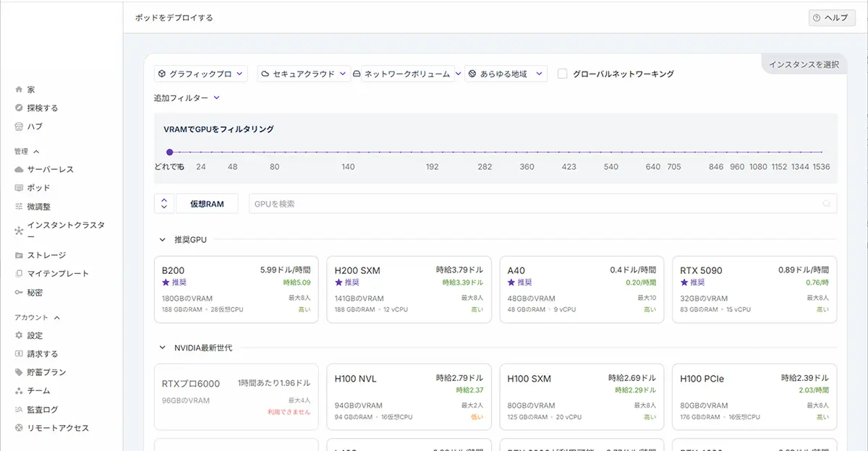Click the gear icon beside 設定

19,335
